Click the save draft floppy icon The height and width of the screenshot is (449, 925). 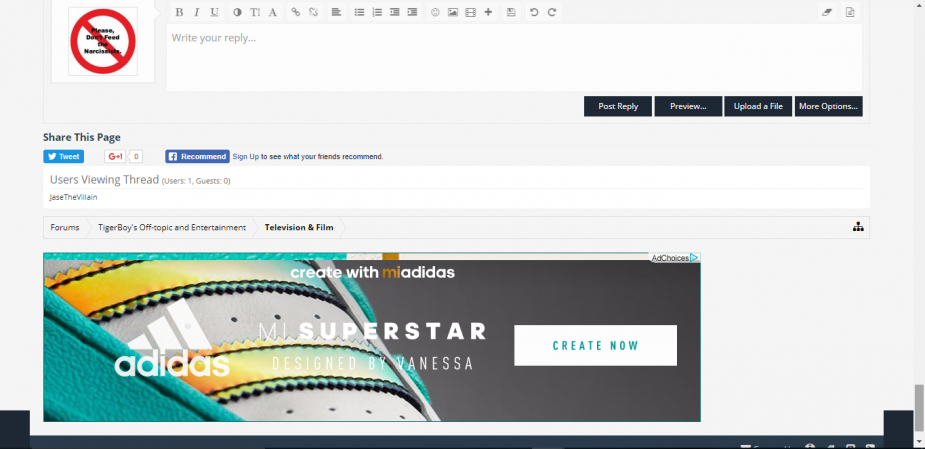click(511, 12)
